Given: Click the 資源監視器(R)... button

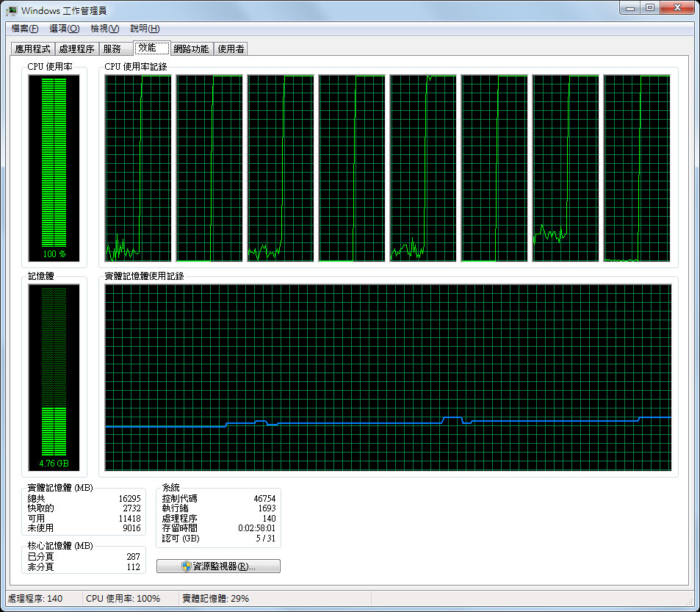Looking at the screenshot, I should [218, 566].
